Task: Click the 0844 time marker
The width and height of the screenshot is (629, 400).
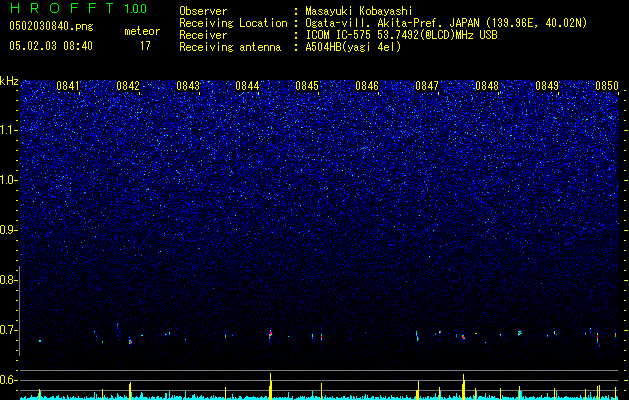Action: (x=247, y=86)
